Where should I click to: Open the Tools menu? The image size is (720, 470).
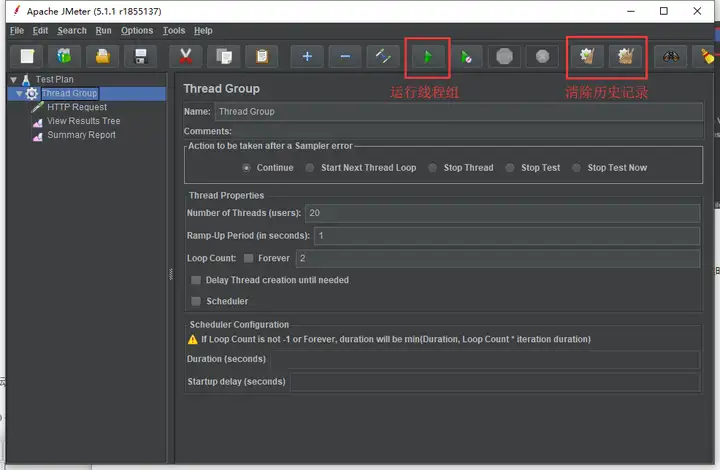(x=174, y=31)
